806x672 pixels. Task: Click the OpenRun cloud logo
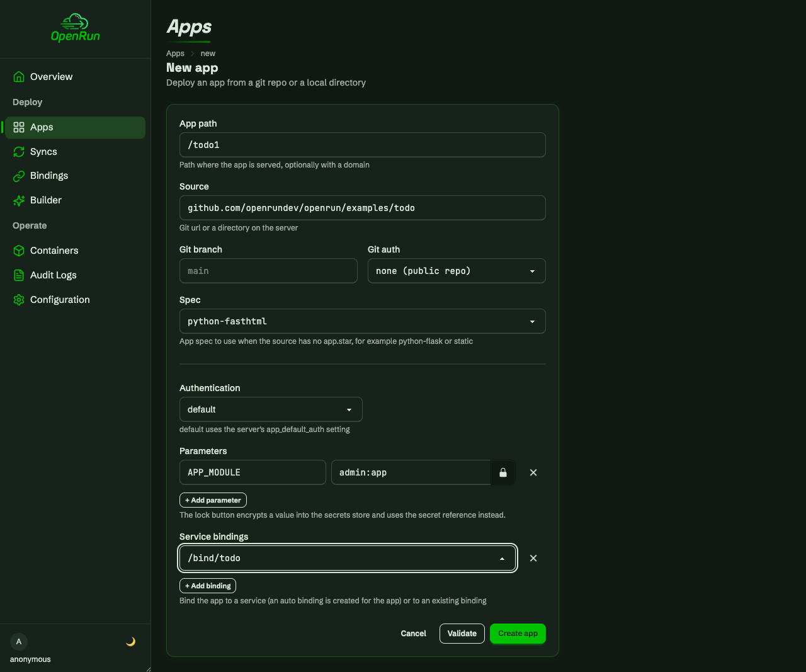click(x=75, y=28)
